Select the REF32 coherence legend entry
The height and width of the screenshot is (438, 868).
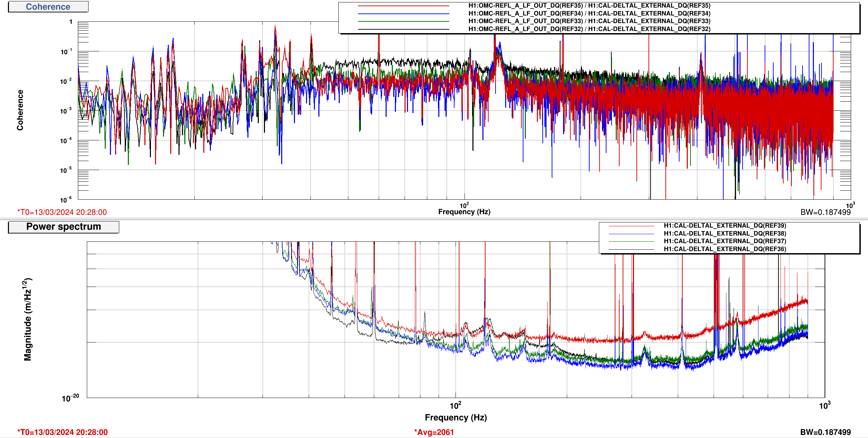(x=589, y=29)
